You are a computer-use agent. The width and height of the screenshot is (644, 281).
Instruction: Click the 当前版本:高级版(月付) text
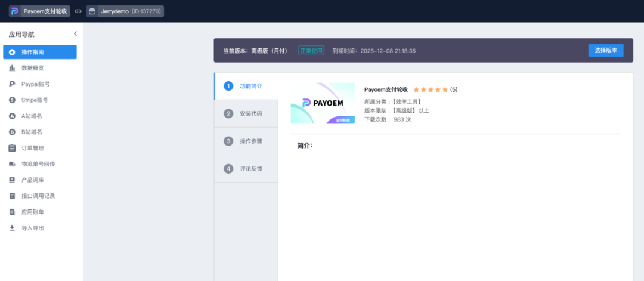[x=255, y=51]
